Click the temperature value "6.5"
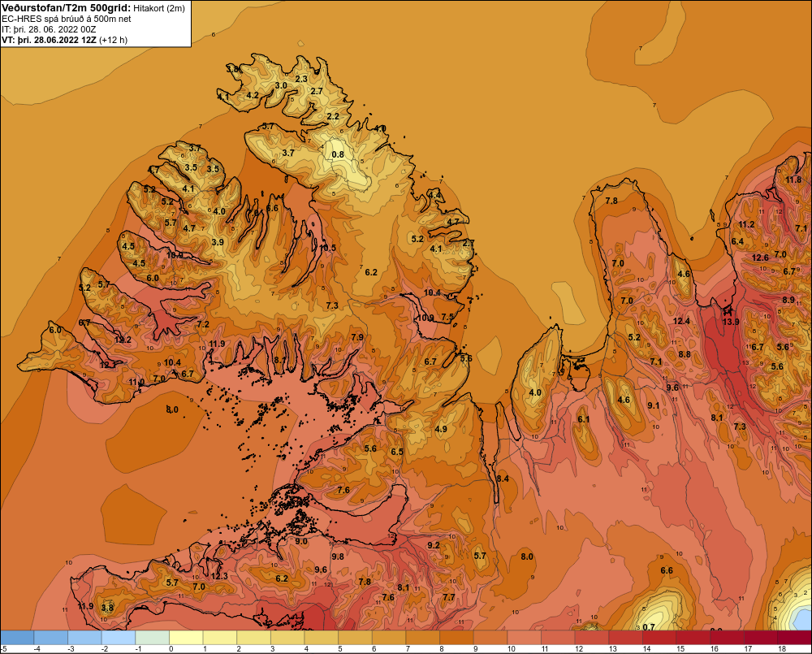The height and width of the screenshot is (654, 812). [x=397, y=452]
